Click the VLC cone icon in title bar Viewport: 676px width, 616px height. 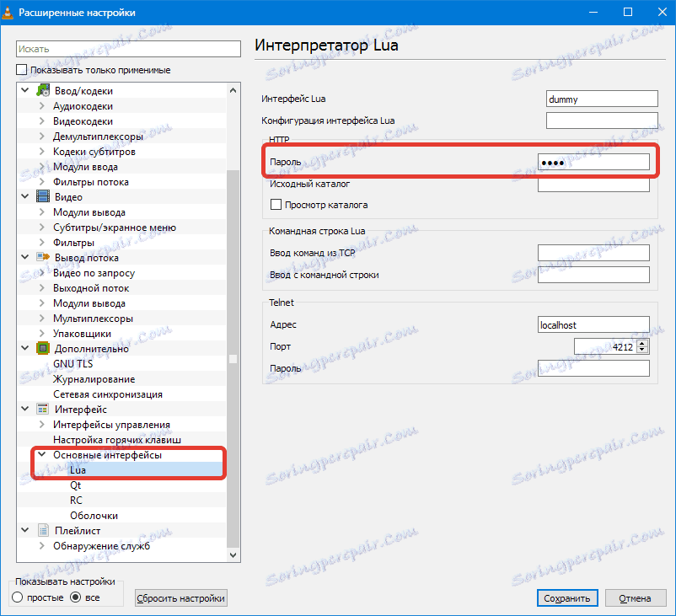click(x=8, y=12)
